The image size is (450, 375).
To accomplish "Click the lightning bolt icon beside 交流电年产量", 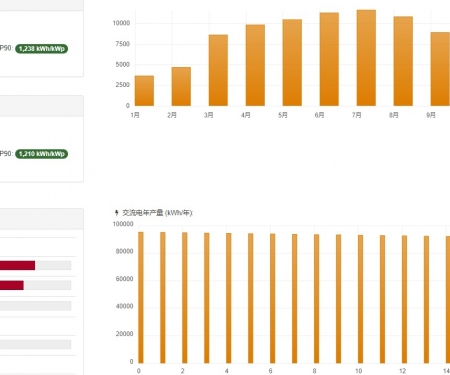I will [x=116, y=213].
